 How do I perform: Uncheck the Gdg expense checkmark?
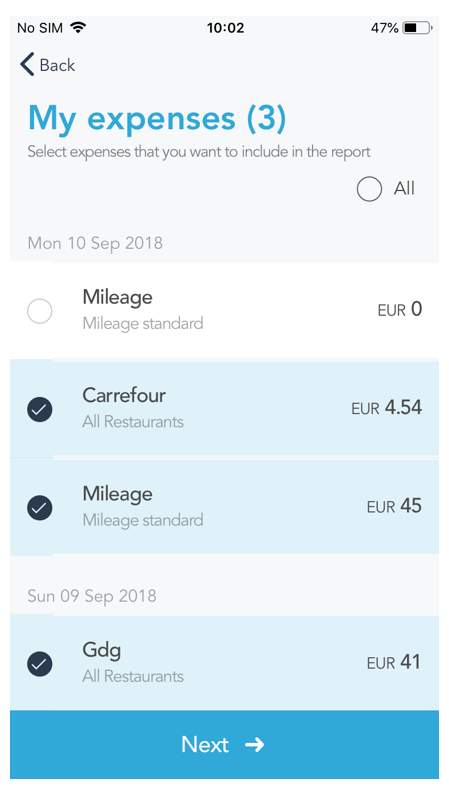coord(40,664)
